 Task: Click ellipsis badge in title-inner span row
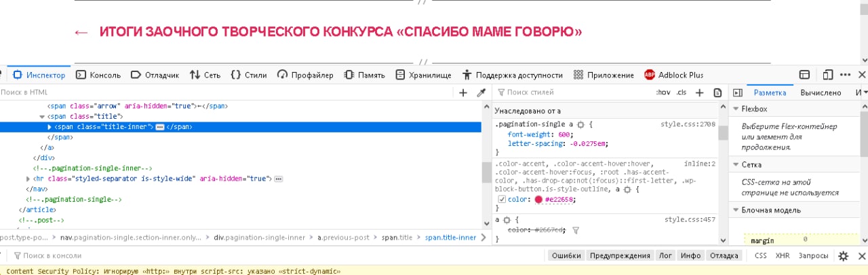click(x=161, y=127)
